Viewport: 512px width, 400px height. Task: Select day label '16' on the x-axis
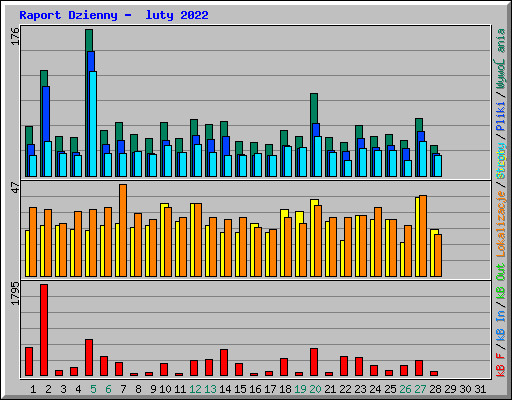[255, 389]
